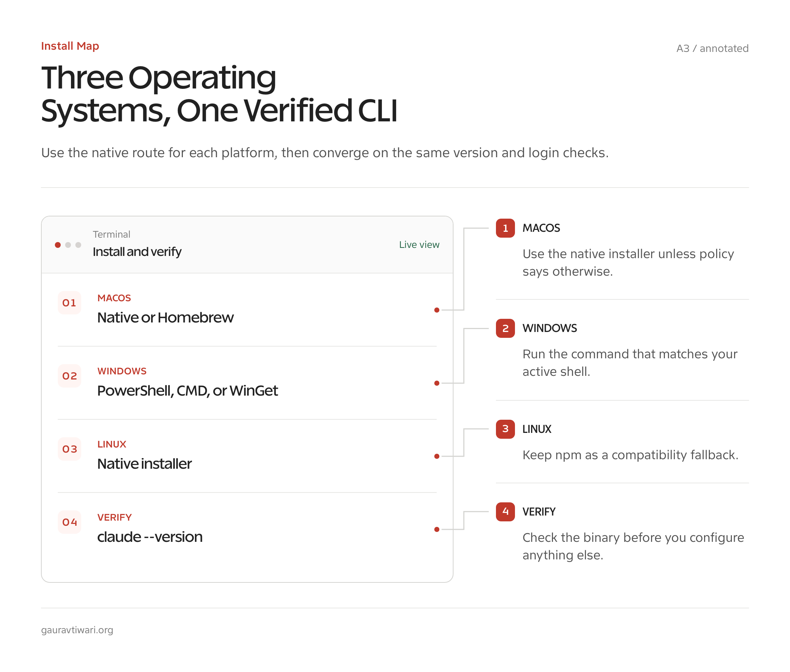Select the 'Native or Homebrew' row text
The height and width of the screenshot is (672, 790).
tap(165, 317)
